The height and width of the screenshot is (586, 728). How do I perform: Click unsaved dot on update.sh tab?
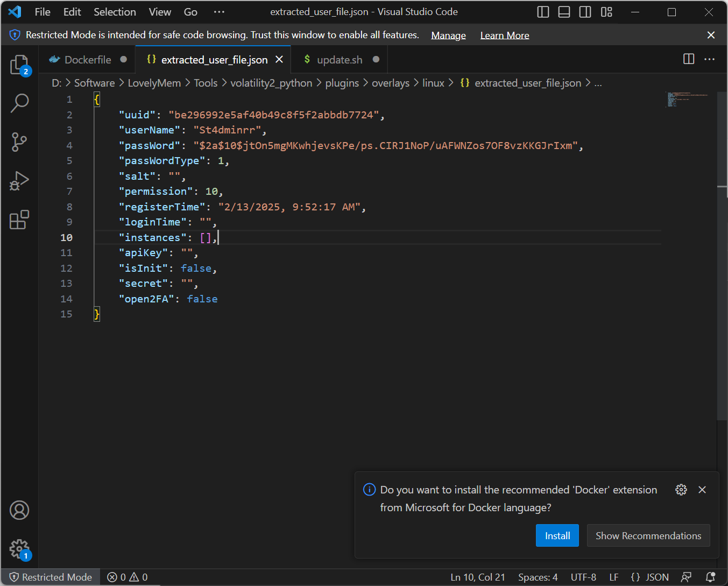[x=376, y=59]
